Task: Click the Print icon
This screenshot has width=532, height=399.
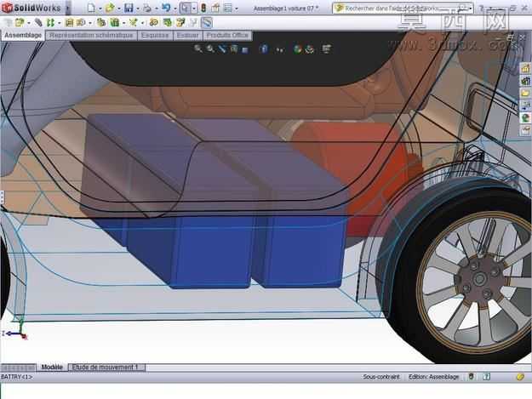Action: pos(147,8)
